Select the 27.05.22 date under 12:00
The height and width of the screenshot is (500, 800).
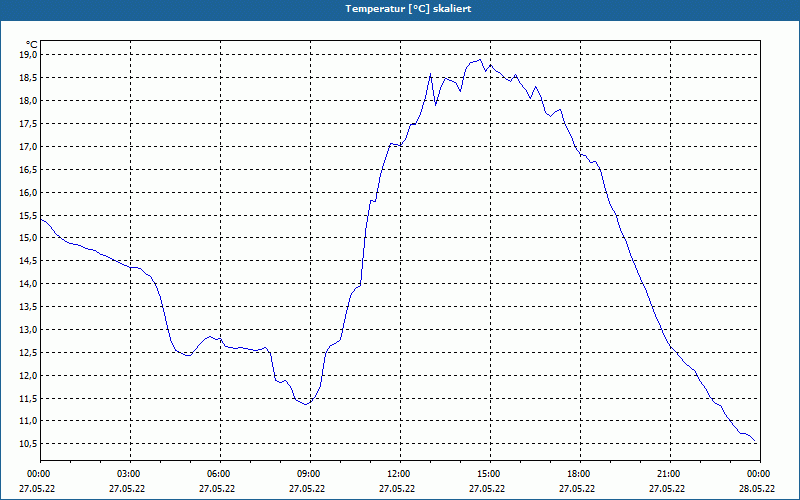pyautogui.click(x=397, y=488)
